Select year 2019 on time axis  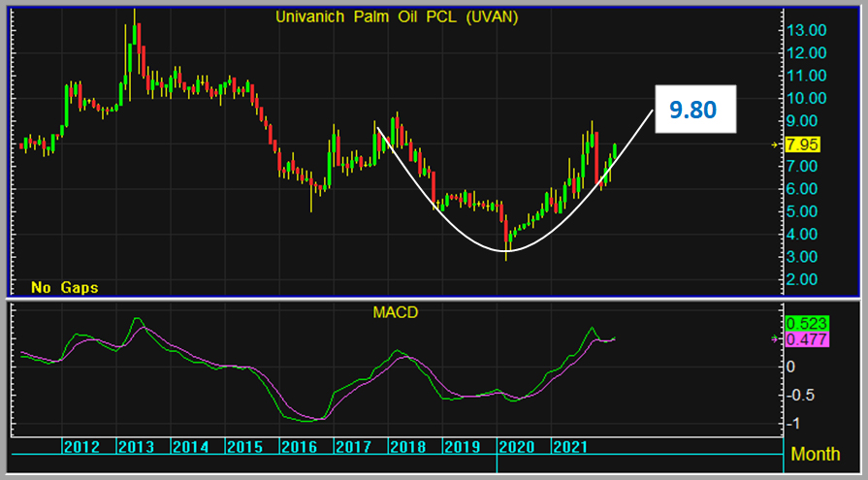point(462,447)
